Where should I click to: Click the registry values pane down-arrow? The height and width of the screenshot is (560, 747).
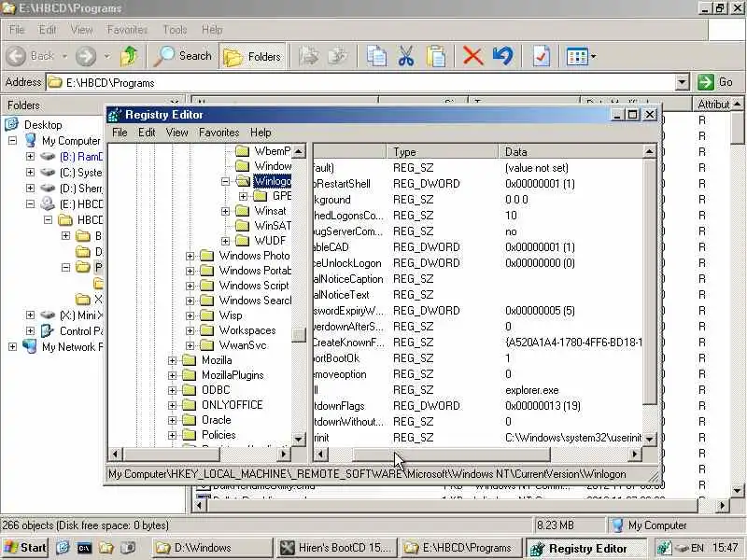[x=650, y=439]
